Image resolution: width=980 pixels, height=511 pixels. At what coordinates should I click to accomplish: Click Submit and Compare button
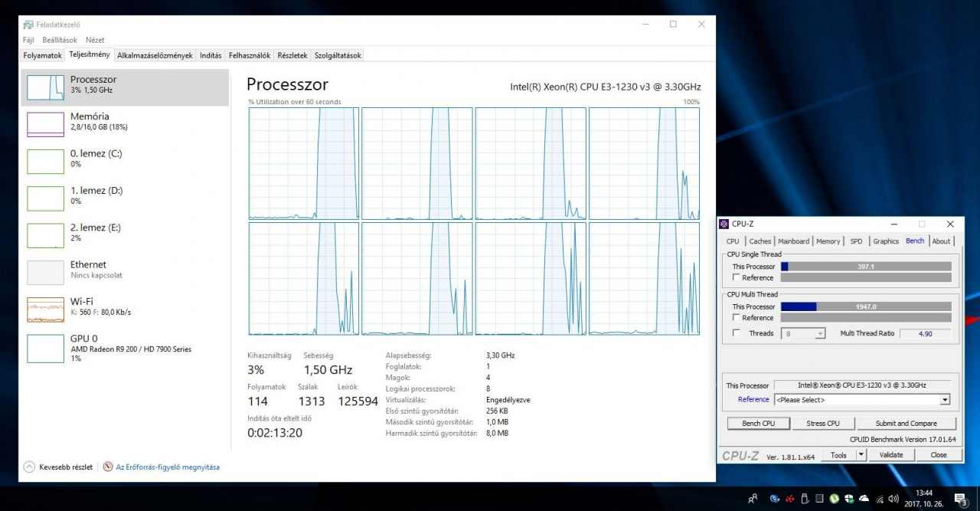tap(906, 423)
